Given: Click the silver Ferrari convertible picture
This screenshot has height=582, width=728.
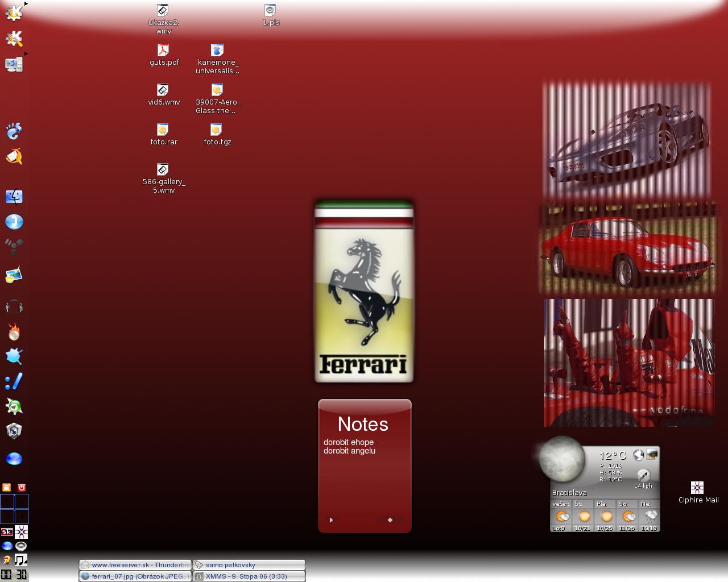Looking at the screenshot, I should 627,140.
